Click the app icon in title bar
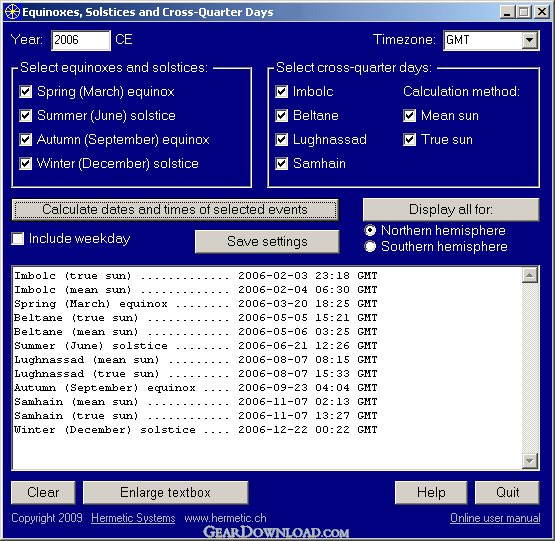This screenshot has width=555, height=541. click(12, 12)
